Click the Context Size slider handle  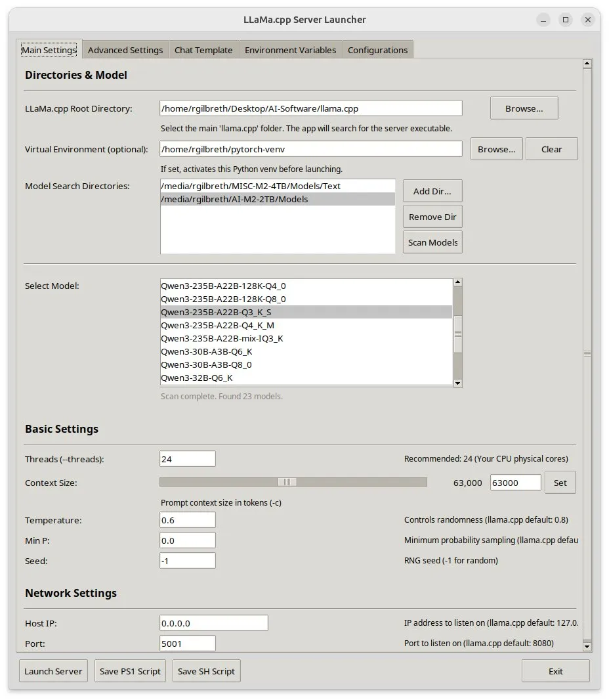click(287, 482)
